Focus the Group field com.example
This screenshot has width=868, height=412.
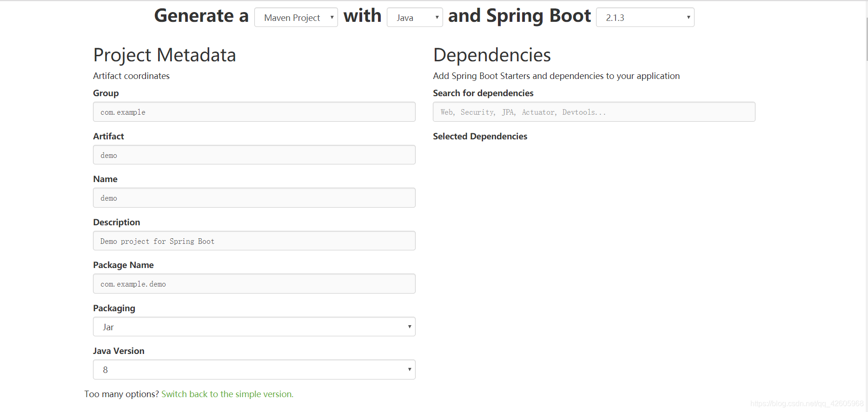click(254, 112)
